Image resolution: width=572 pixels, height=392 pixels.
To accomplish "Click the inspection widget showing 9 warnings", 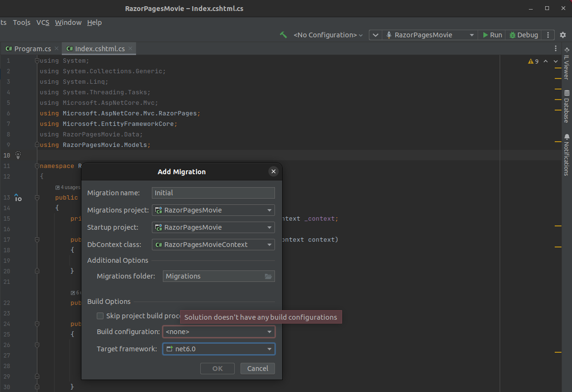I will (x=533, y=61).
